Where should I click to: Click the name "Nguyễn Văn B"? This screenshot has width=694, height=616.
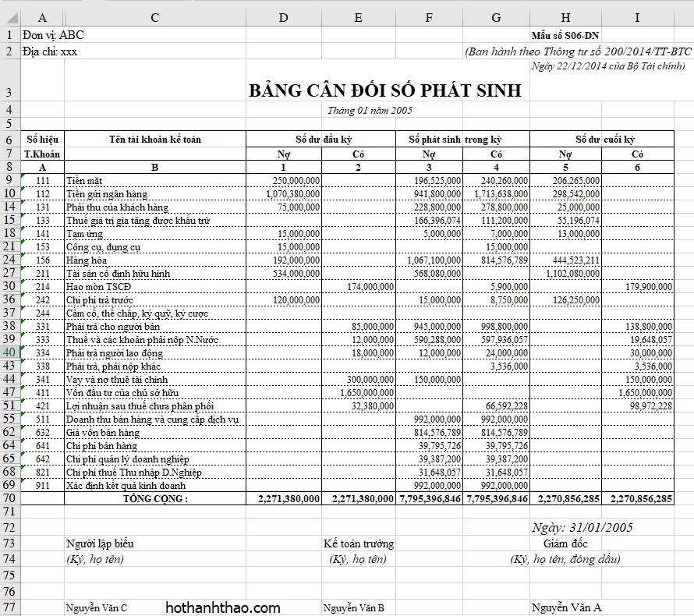tap(354, 608)
